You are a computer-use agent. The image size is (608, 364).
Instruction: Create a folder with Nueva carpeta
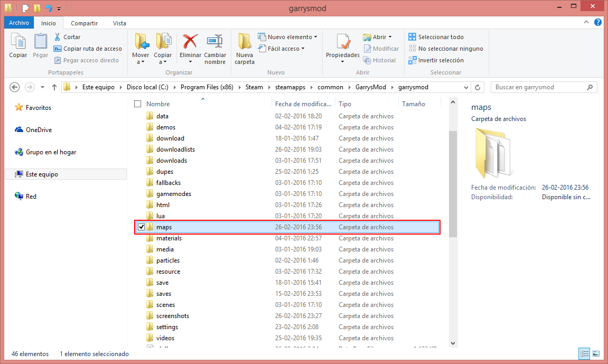coord(244,49)
